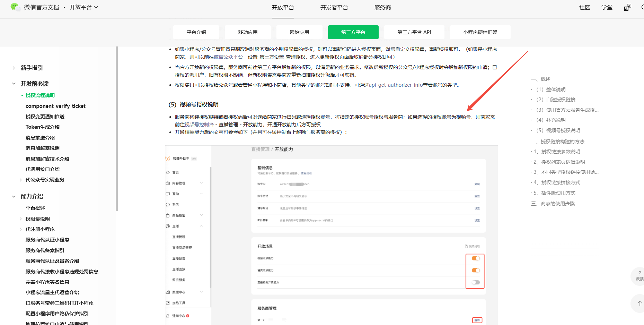Viewport: 644px width, 325px height.
Task: Click 商品橱窗 icon in embedded sidebar
Action: pos(168,215)
